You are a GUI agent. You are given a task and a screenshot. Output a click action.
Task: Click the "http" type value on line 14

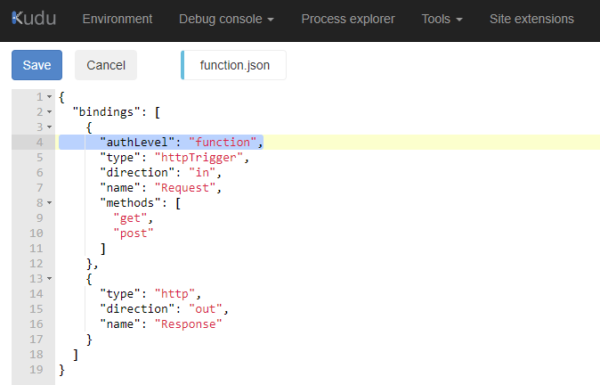tap(175, 294)
